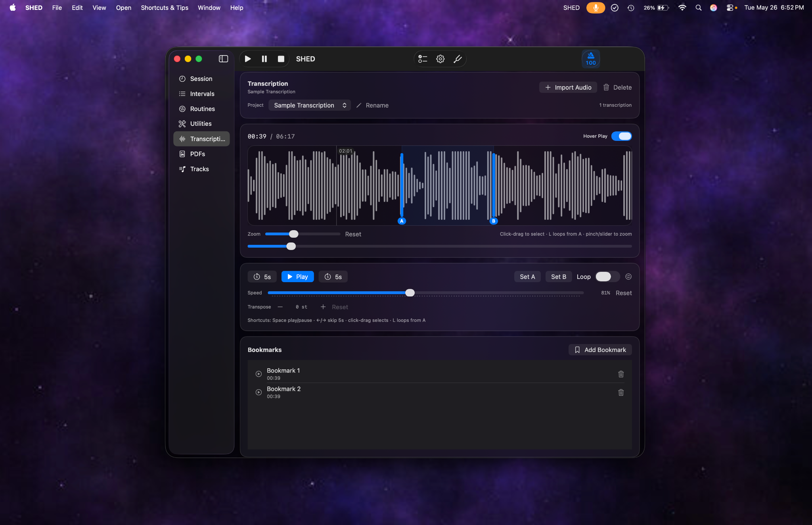Open the View menu
Image resolution: width=812 pixels, height=525 pixels.
[x=99, y=8]
